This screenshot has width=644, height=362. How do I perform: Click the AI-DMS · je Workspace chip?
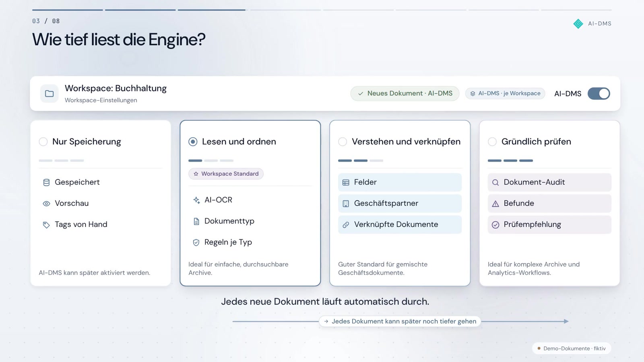tap(505, 93)
